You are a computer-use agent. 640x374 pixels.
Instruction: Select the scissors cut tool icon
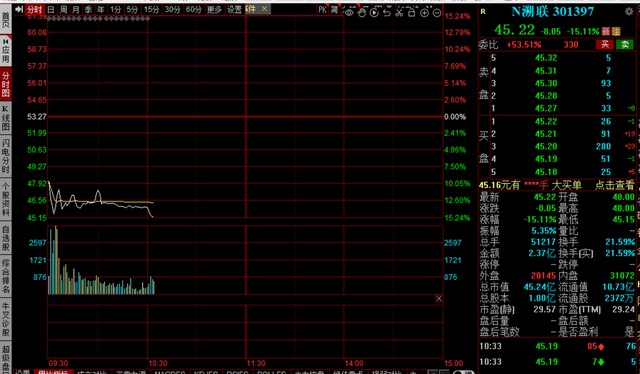[x=399, y=13]
